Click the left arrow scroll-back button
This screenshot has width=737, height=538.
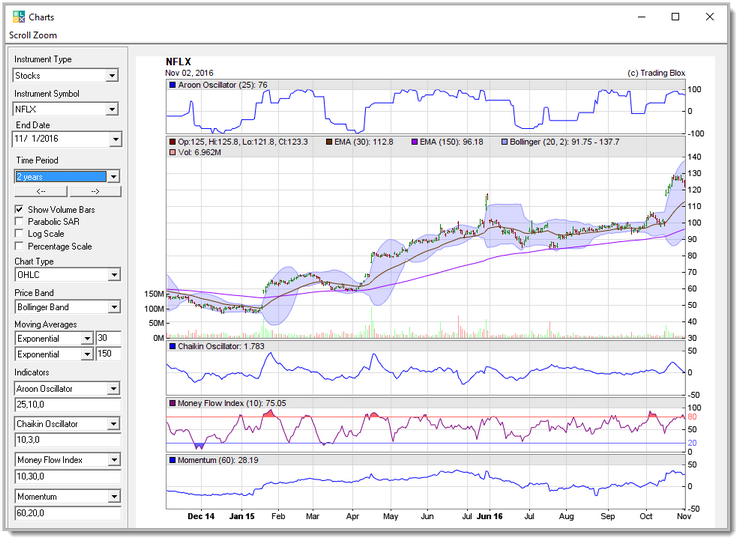[40, 191]
